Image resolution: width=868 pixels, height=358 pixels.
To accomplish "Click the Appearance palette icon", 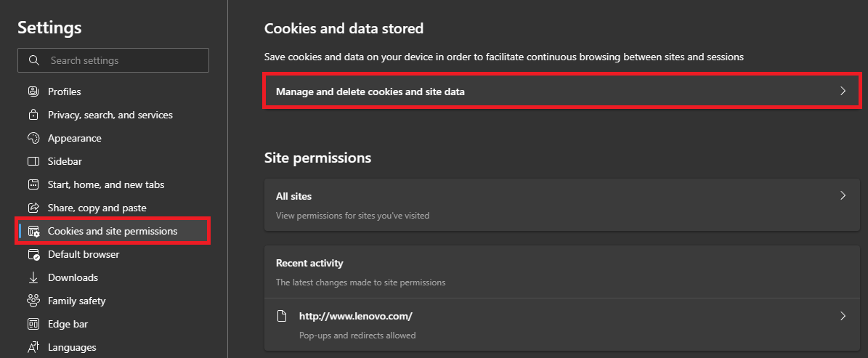I will click(33, 138).
